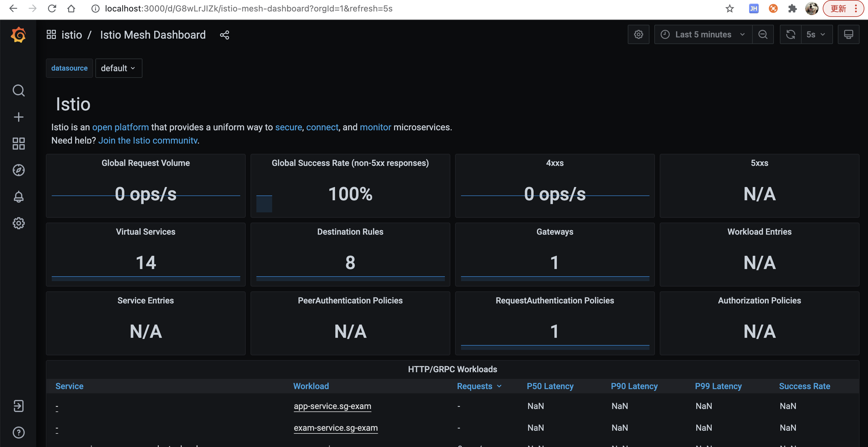Click the browser forward arrow
Screen dimensions: 868x447
coord(32,8)
